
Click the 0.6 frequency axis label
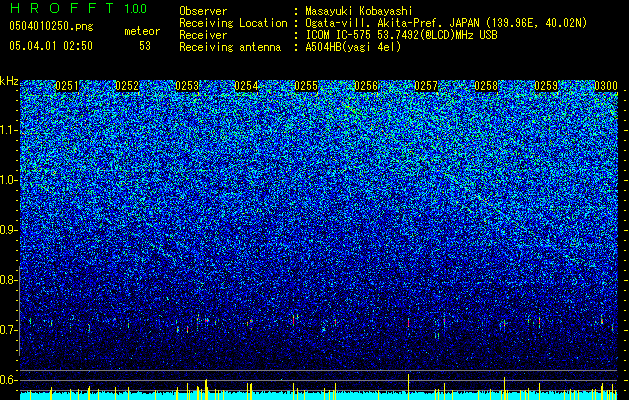point(9,380)
